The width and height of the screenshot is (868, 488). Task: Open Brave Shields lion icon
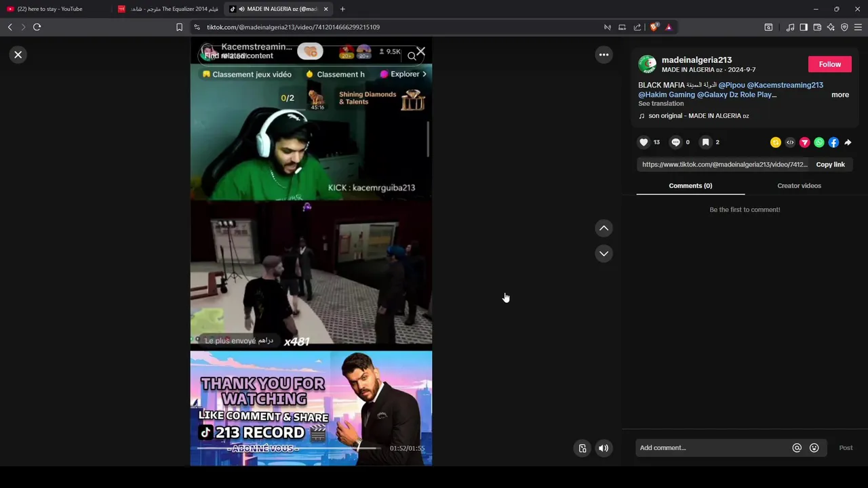click(x=654, y=27)
